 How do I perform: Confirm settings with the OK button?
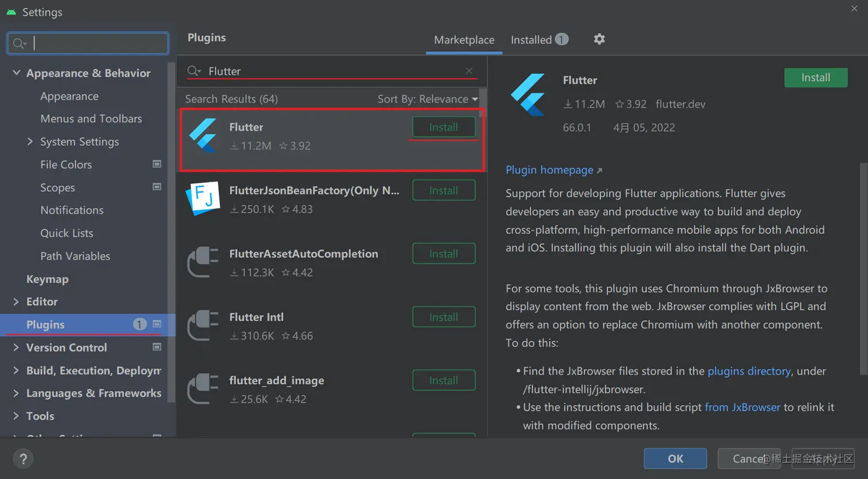click(x=675, y=458)
